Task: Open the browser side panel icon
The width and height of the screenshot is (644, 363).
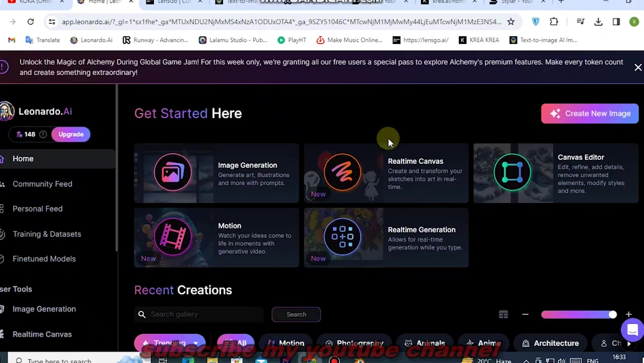Action: (616, 22)
